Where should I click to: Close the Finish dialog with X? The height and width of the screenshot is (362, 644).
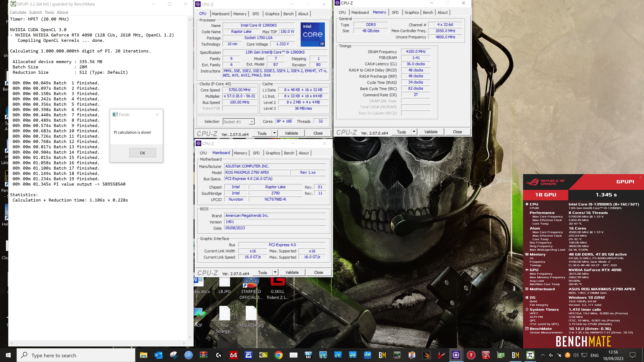point(157,114)
